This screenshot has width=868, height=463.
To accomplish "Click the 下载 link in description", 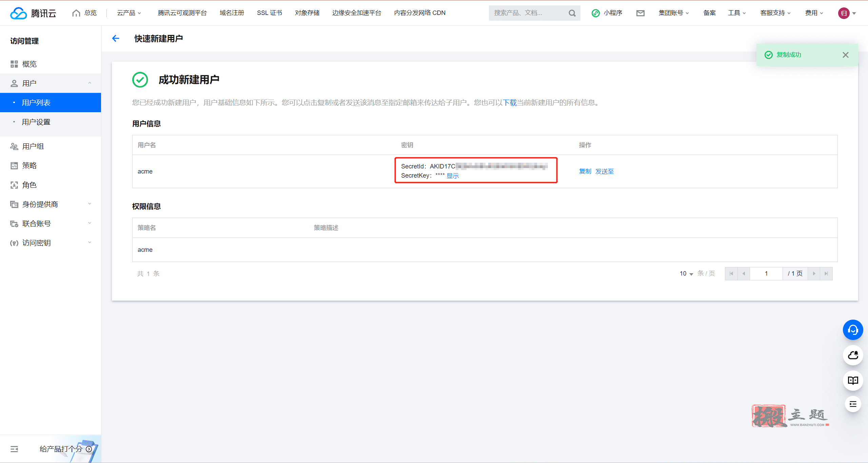I will pos(510,103).
